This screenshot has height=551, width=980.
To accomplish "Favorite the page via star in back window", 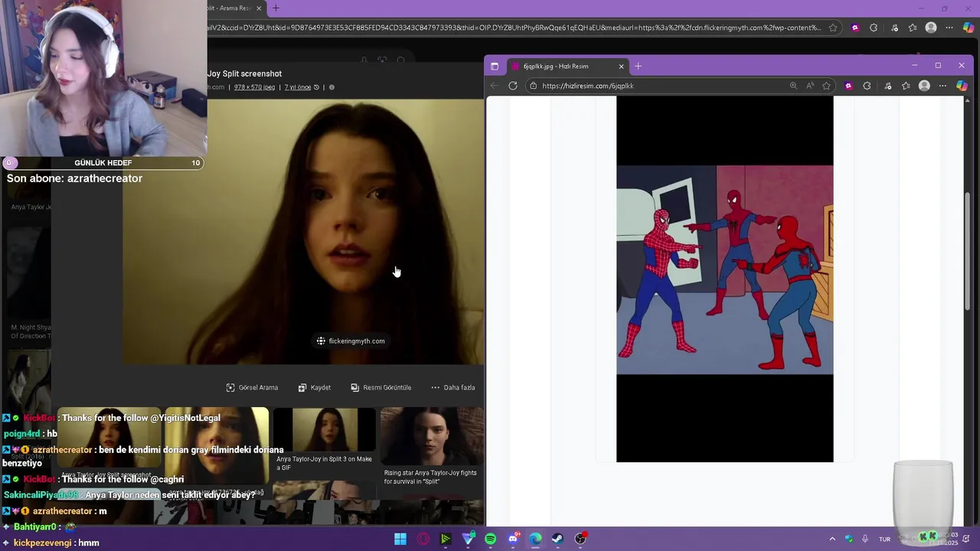I will [833, 28].
